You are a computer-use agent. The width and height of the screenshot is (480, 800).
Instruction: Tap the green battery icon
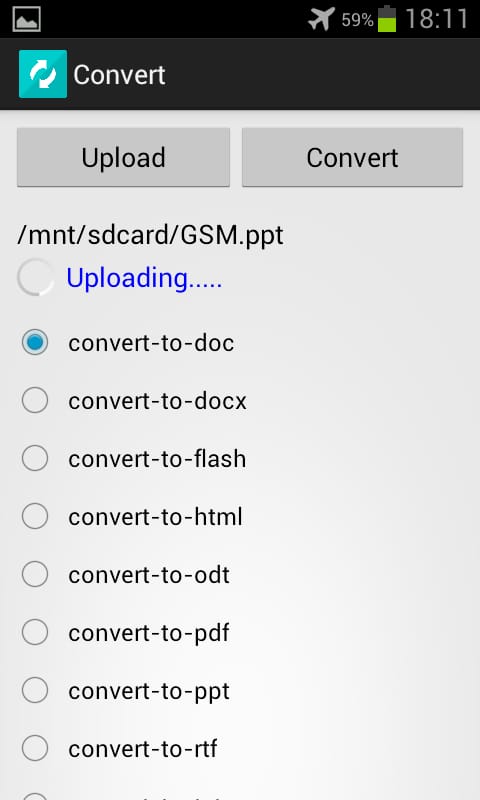coord(387,19)
